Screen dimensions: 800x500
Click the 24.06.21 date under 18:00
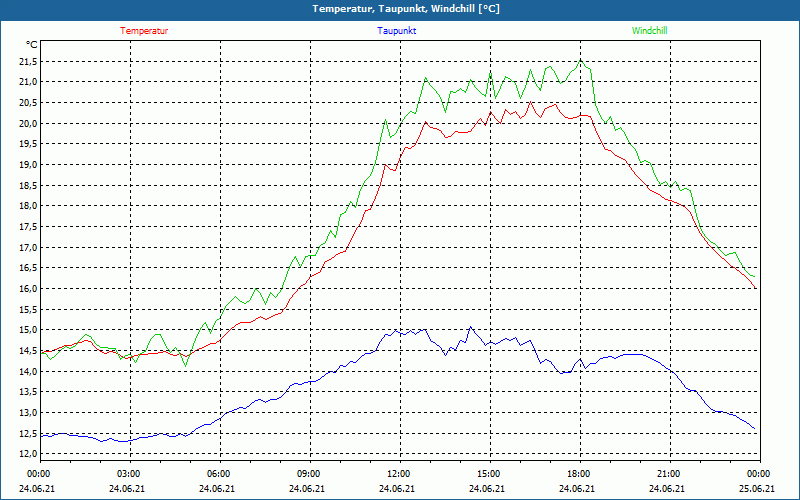point(577,488)
